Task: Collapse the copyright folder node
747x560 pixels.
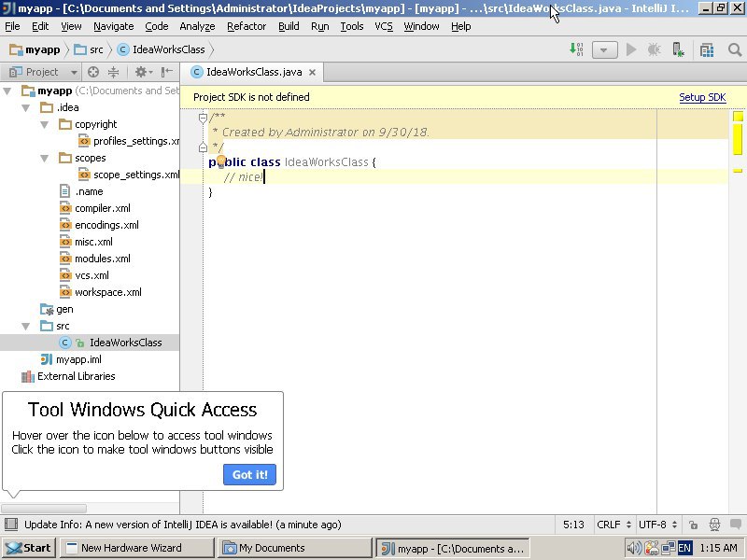Action: pyautogui.click(x=44, y=124)
